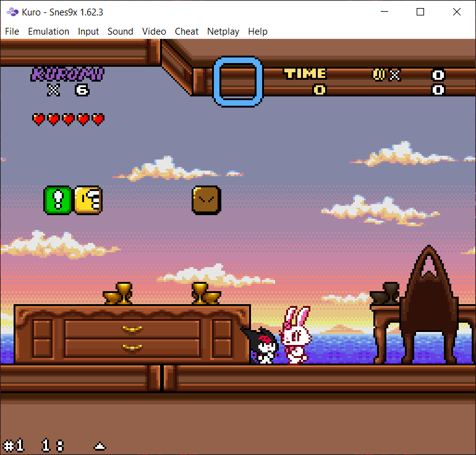Open the Cheat menu
The height and width of the screenshot is (455, 476).
[x=187, y=32]
